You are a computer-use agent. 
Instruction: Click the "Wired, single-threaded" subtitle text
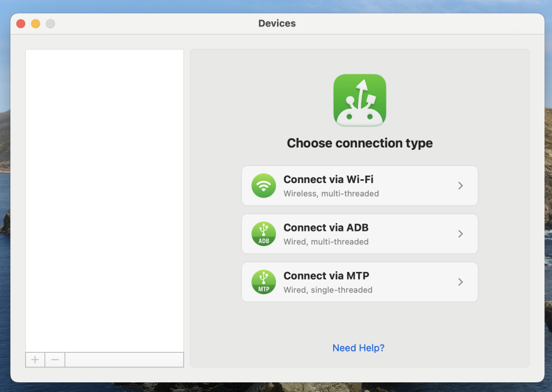coord(328,290)
